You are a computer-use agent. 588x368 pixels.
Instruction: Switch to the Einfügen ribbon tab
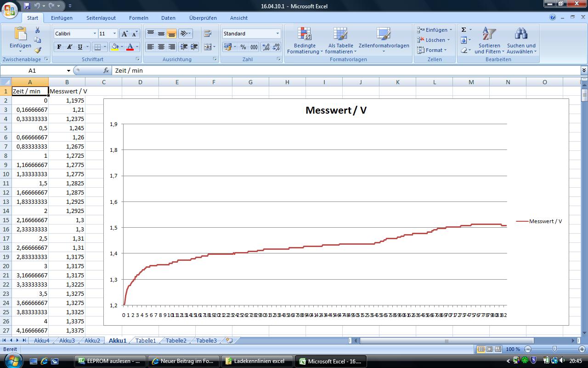[x=62, y=18]
